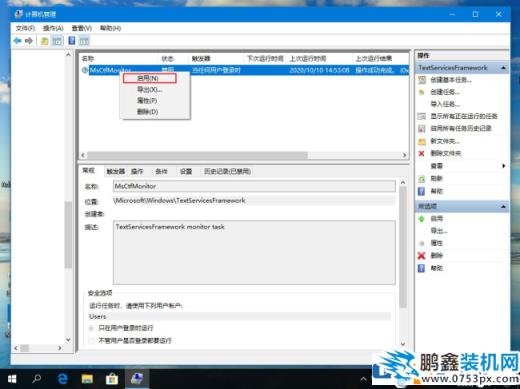This screenshot has height=389, width=520.
Task: Toggle the show/hide console tree toolbar icon
Action: point(57,41)
